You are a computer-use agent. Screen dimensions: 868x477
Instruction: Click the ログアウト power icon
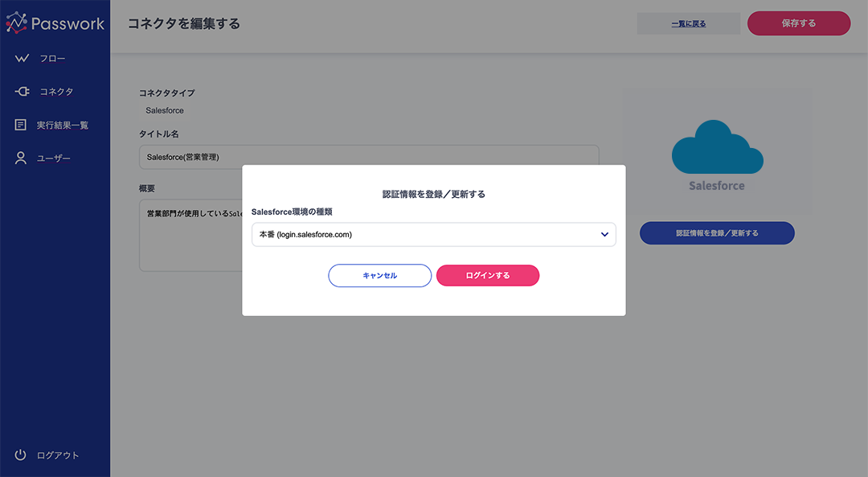tap(20, 454)
